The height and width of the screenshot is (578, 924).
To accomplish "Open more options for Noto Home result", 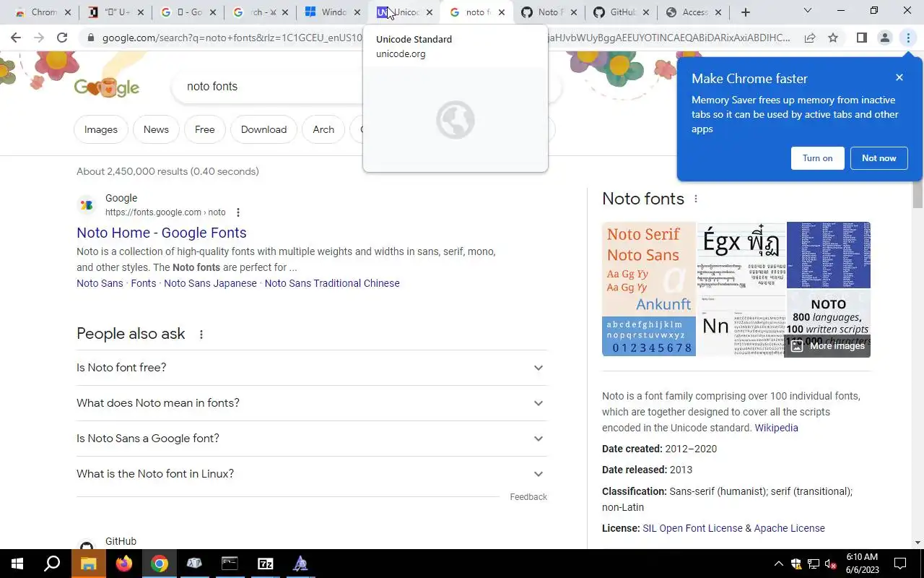I will pyautogui.click(x=238, y=212).
